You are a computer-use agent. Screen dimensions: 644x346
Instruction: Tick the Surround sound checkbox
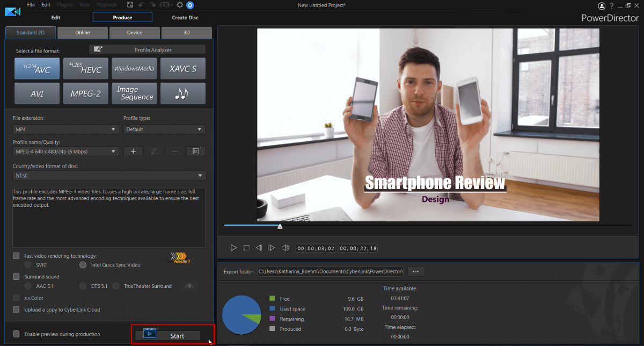[x=16, y=277]
